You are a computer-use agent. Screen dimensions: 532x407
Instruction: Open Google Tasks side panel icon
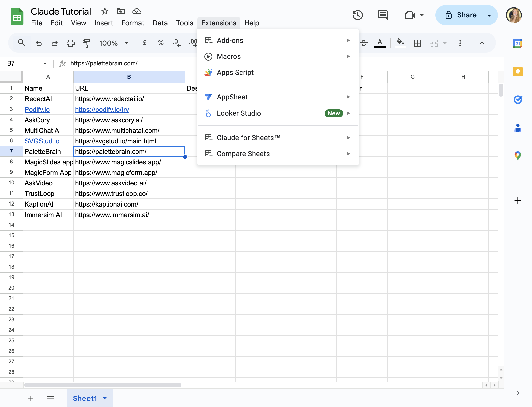coord(518,100)
